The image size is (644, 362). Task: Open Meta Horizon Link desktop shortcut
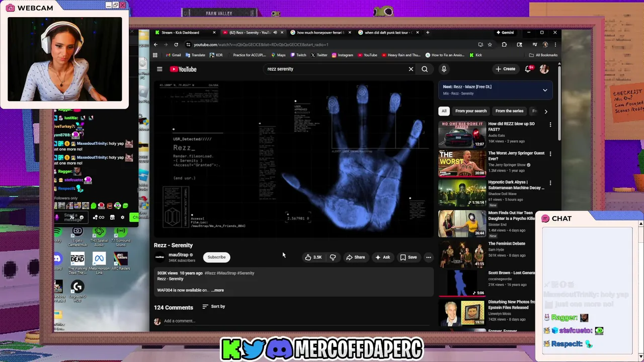[x=99, y=264]
